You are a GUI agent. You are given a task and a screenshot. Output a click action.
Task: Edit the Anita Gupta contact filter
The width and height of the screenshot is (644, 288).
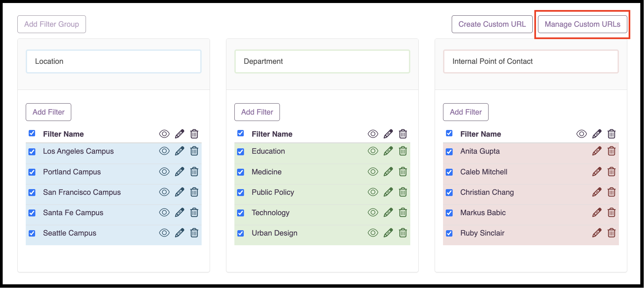(x=597, y=151)
